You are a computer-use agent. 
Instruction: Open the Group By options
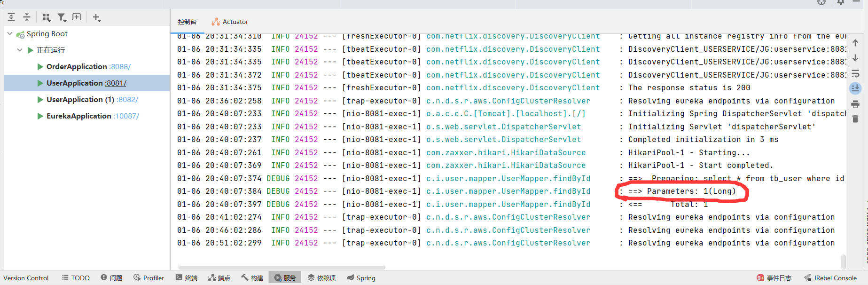(46, 17)
